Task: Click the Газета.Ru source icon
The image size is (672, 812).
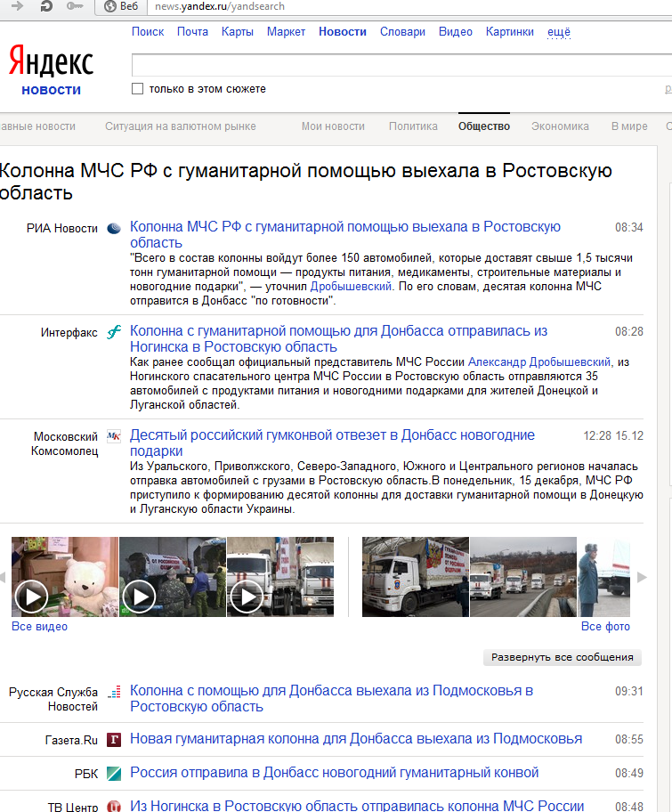Action: [x=114, y=740]
